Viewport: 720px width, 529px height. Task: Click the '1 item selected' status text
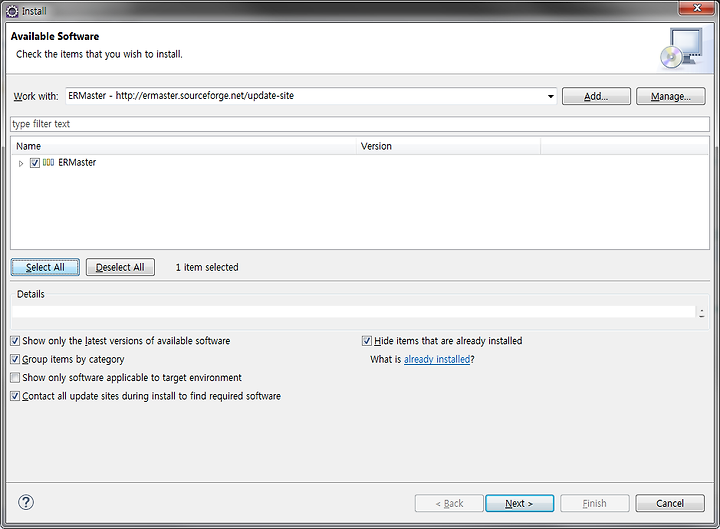pyautogui.click(x=207, y=267)
